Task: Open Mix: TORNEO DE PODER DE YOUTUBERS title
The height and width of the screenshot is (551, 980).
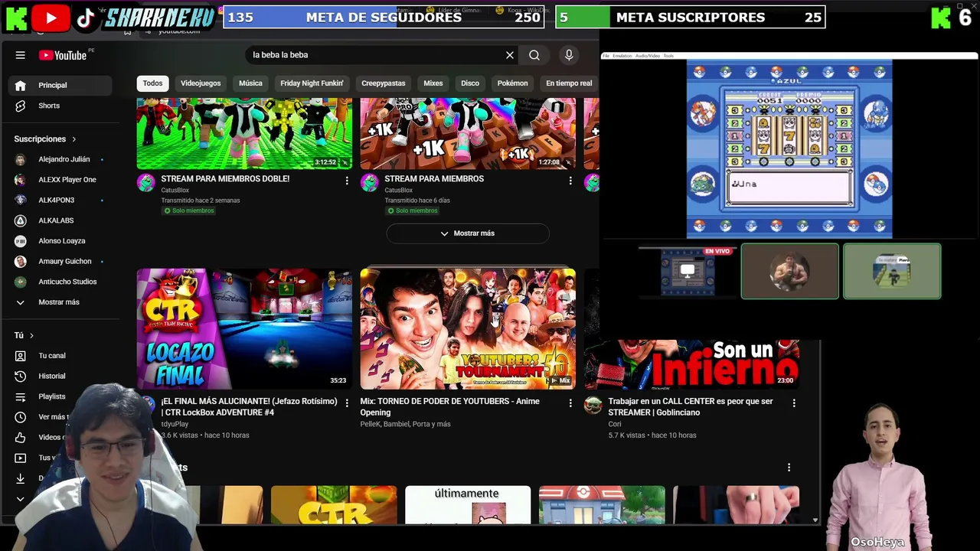Action: point(450,406)
